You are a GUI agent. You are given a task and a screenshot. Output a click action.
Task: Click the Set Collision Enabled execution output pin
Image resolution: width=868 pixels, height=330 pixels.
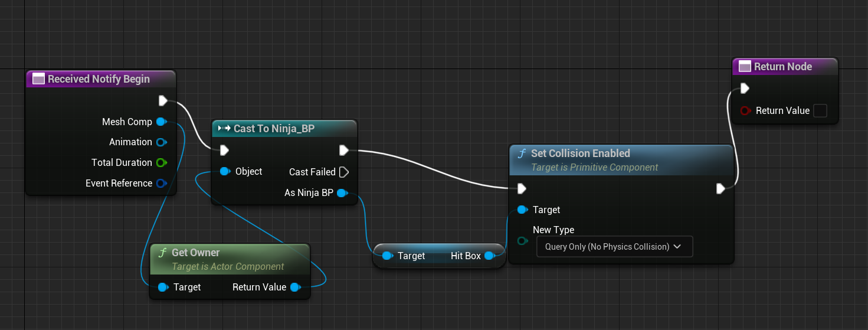[720, 188]
